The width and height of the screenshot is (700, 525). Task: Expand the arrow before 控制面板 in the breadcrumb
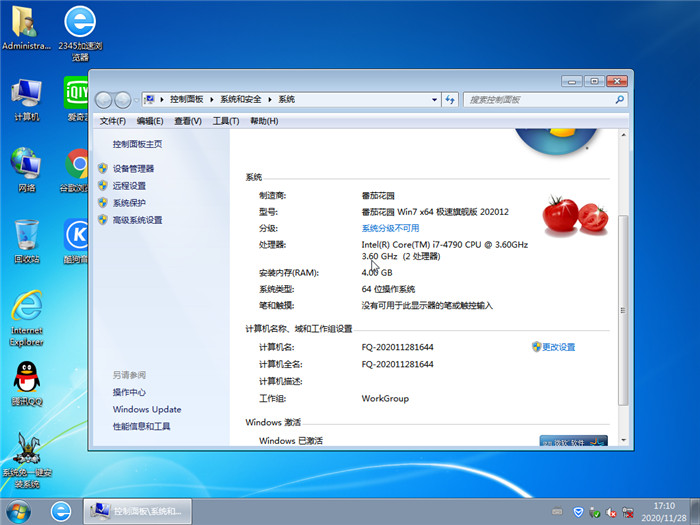(162, 100)
